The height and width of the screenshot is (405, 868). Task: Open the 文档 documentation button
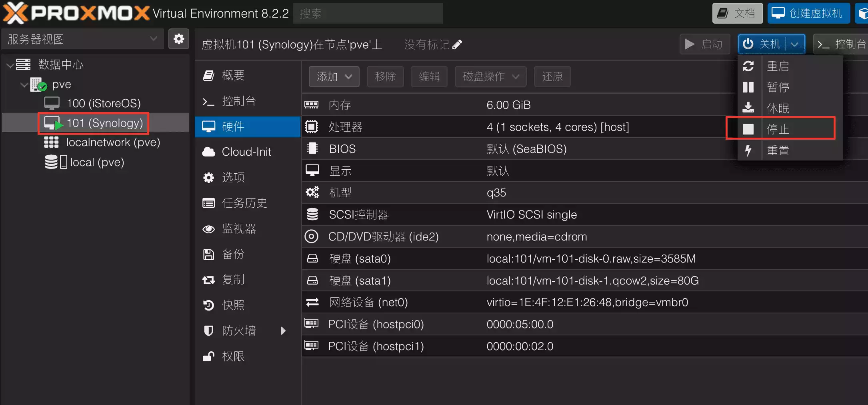click(x=737, y=13)
